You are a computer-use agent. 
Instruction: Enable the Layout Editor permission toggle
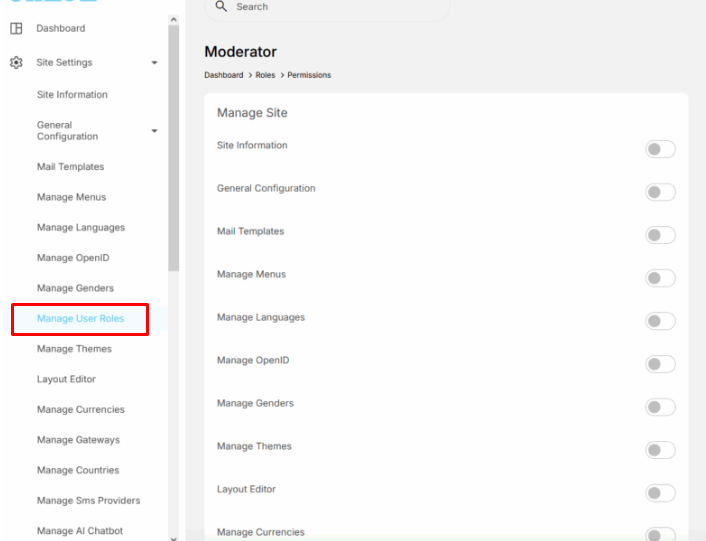660,493
